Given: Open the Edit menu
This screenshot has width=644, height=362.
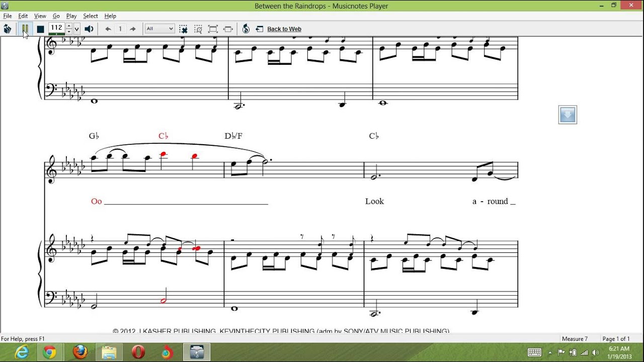Looking at the screenshot, I should tap(23, 16).
